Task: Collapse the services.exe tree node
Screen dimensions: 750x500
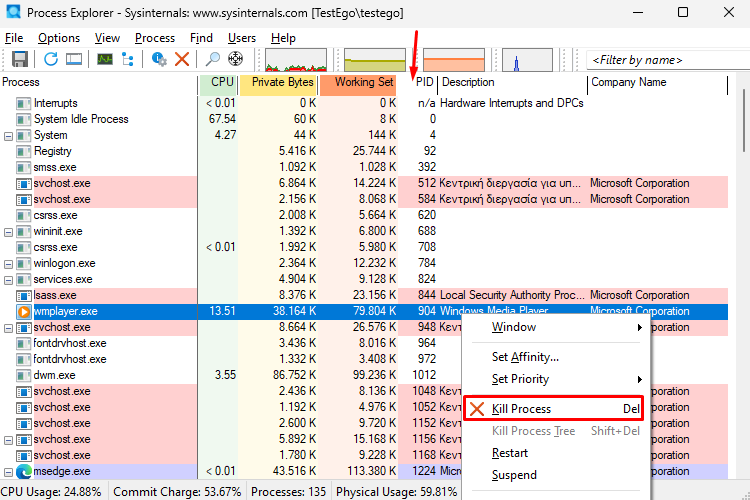Action: pyautogui.click(x=8, y=280)
